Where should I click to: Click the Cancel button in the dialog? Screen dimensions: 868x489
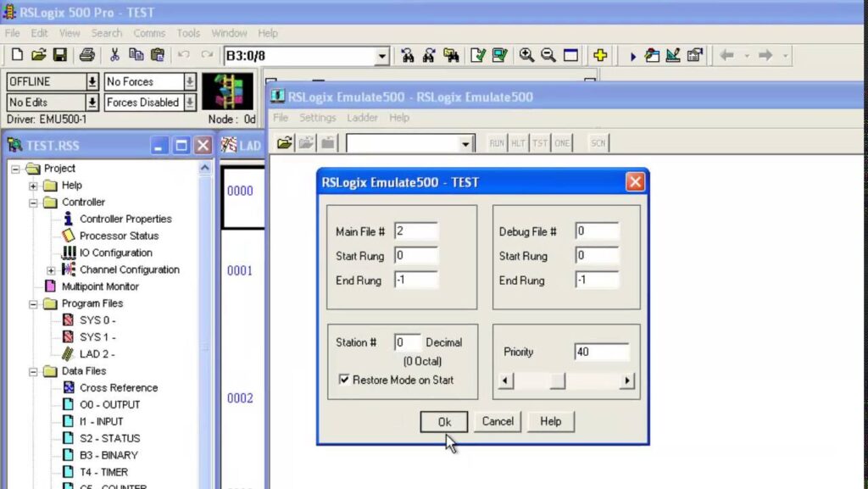[498, 421]
